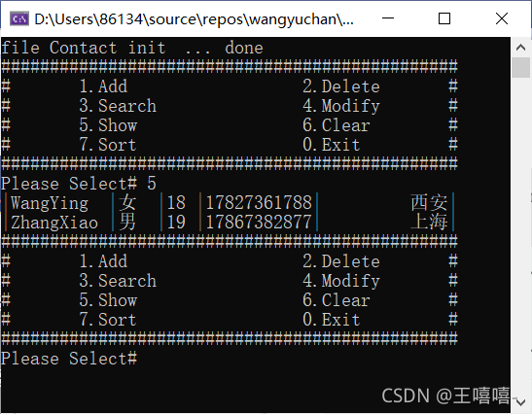Click '0. Exit' in the lower menu

pos(331,320)
